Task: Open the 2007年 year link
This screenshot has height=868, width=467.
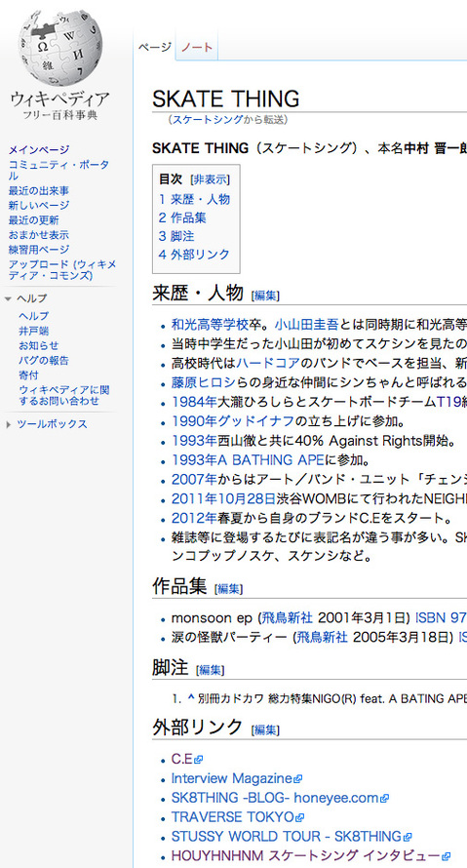Action: pos(194,480)
